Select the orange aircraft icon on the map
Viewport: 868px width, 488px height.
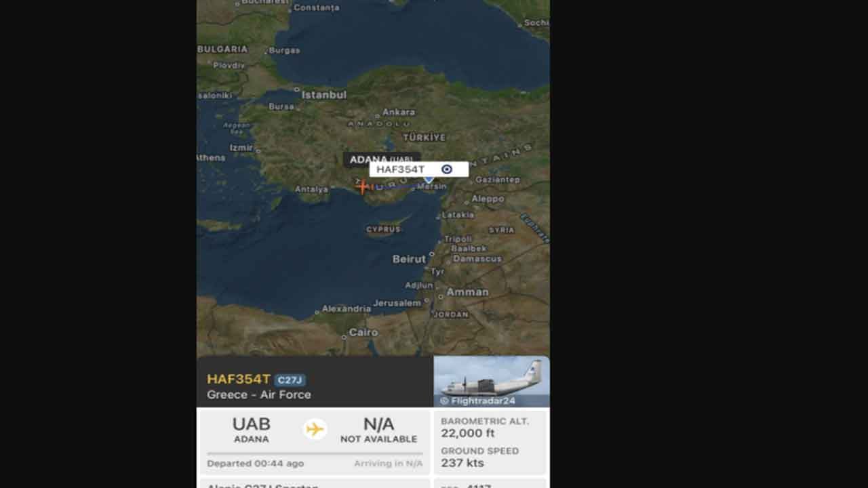tap(363, 186)
